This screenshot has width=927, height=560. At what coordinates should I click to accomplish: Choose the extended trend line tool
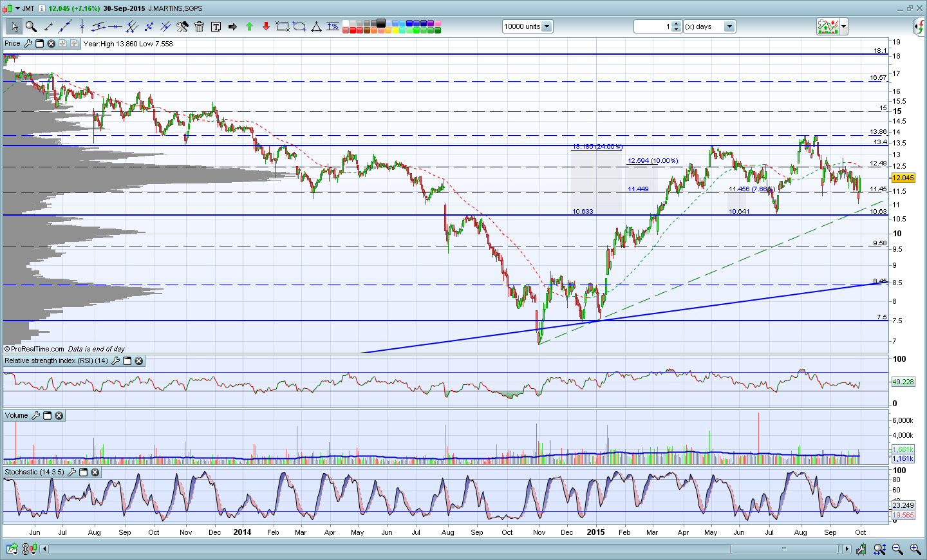(x=65, y=26)
